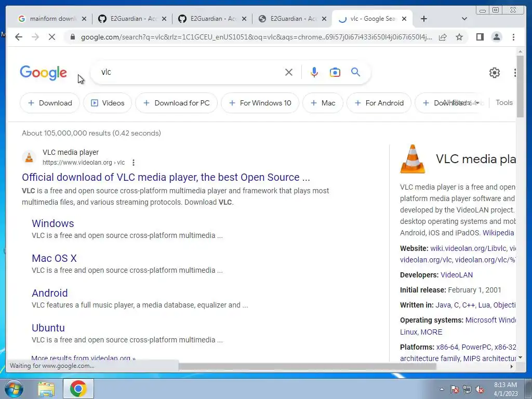
Task: Bookmark this page with the star icon
Action: coord(459,37)
